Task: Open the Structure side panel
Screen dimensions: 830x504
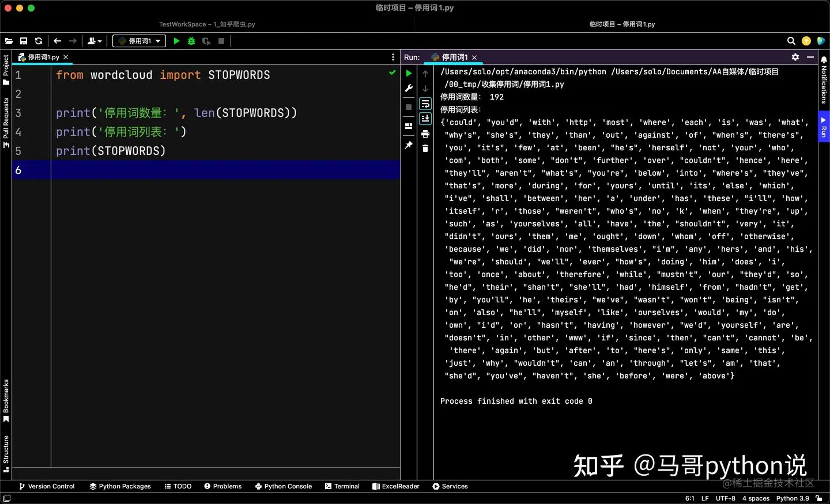Action: tap(6, 454)
